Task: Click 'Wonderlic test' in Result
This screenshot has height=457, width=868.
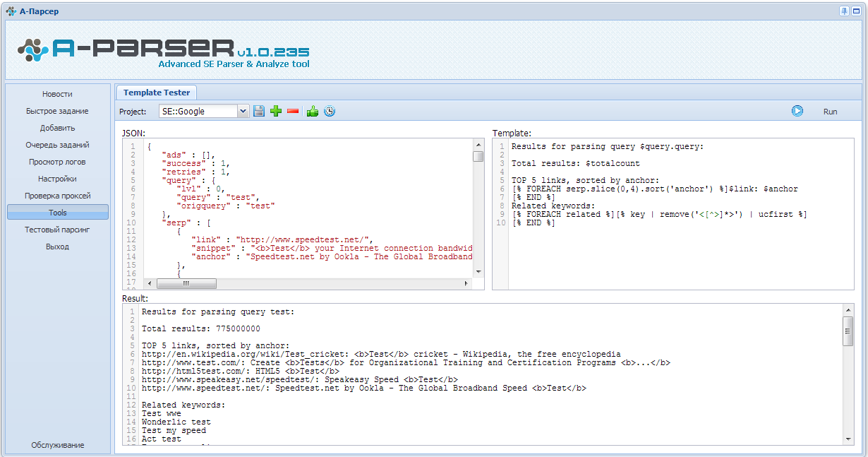Action: click(176, 422)
